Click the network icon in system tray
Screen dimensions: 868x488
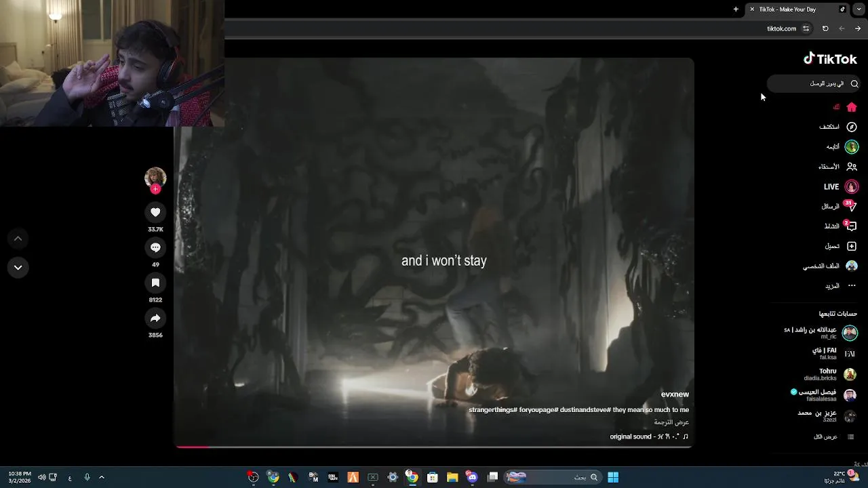coord(53,477)
